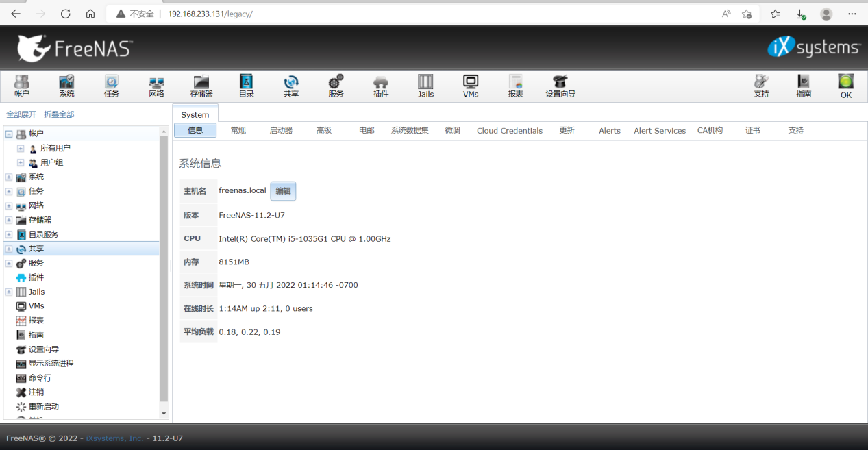This screenshot has width=868, height=450.
Task: Switch to the CA机构 tab
Action: pos(710,130)
